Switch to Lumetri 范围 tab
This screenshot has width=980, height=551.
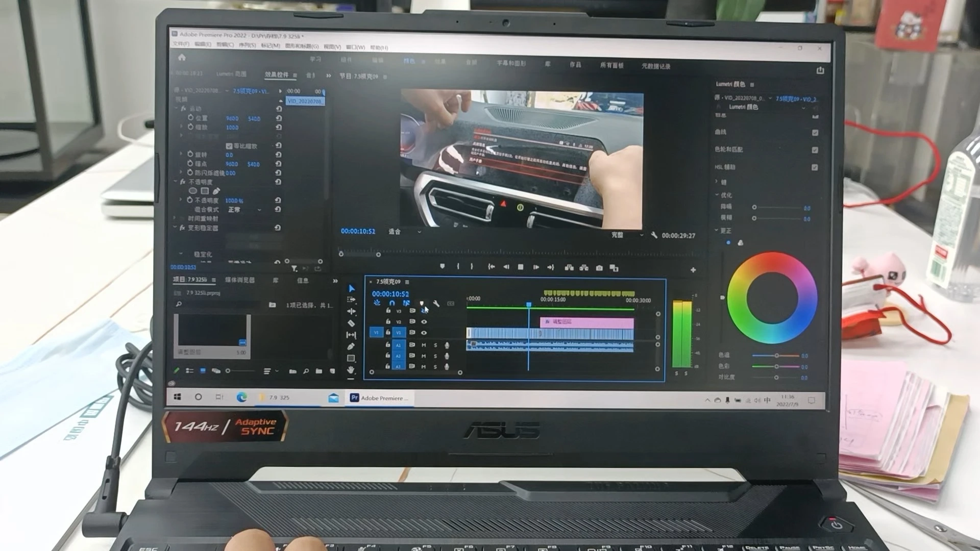point(231,74)
